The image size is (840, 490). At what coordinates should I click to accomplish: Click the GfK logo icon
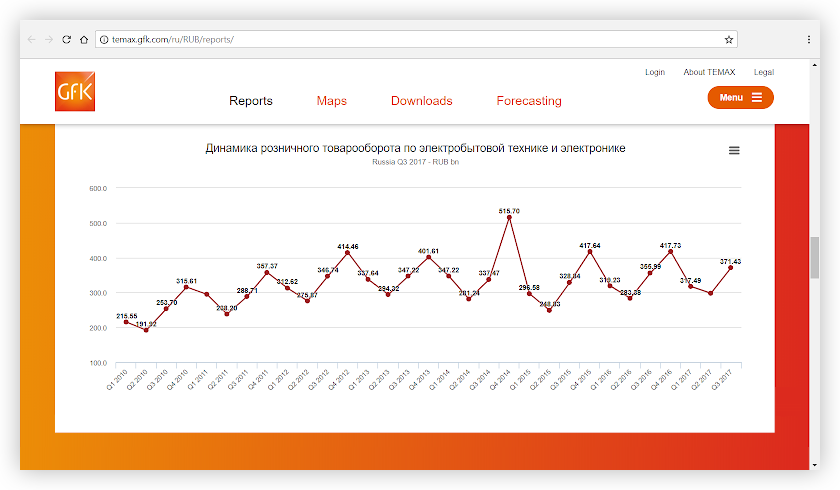75,91
